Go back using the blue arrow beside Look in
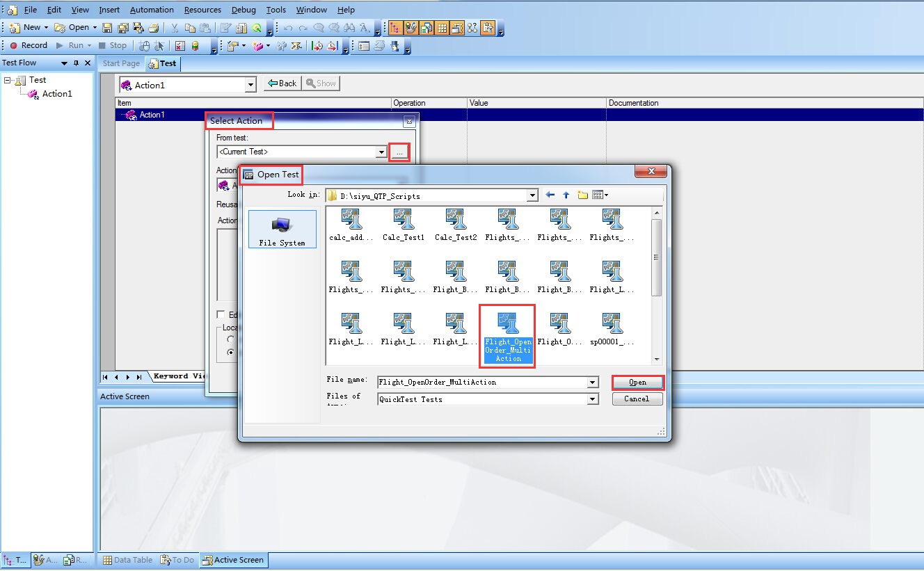The width and height of the screenshot is (924, 571). click(x=550, y=195)
